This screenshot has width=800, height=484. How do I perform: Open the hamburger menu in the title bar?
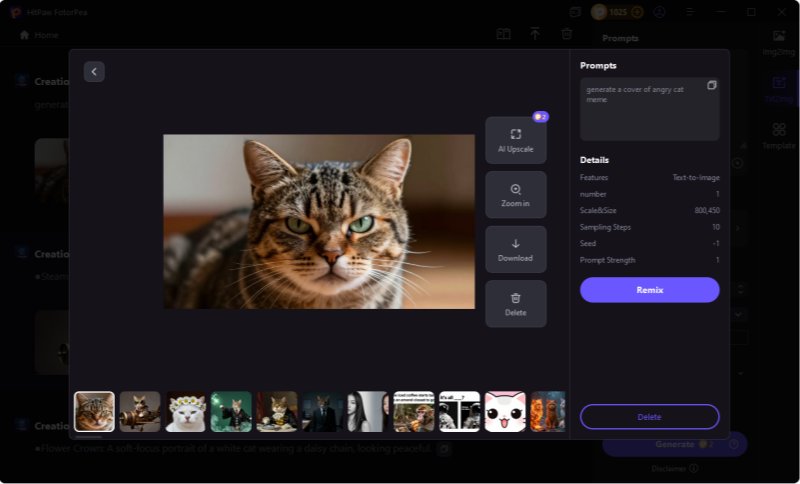691,12
